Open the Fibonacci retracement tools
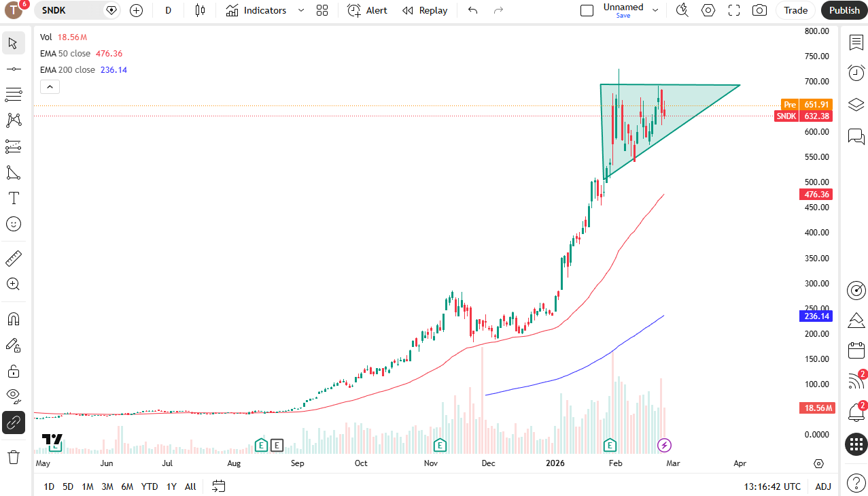 point(13,95)
